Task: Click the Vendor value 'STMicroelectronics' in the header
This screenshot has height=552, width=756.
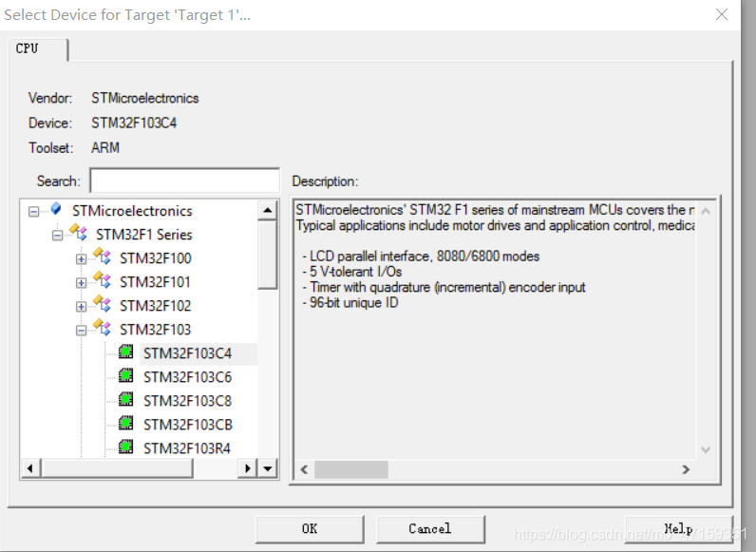Action: (x=145, y=98)
